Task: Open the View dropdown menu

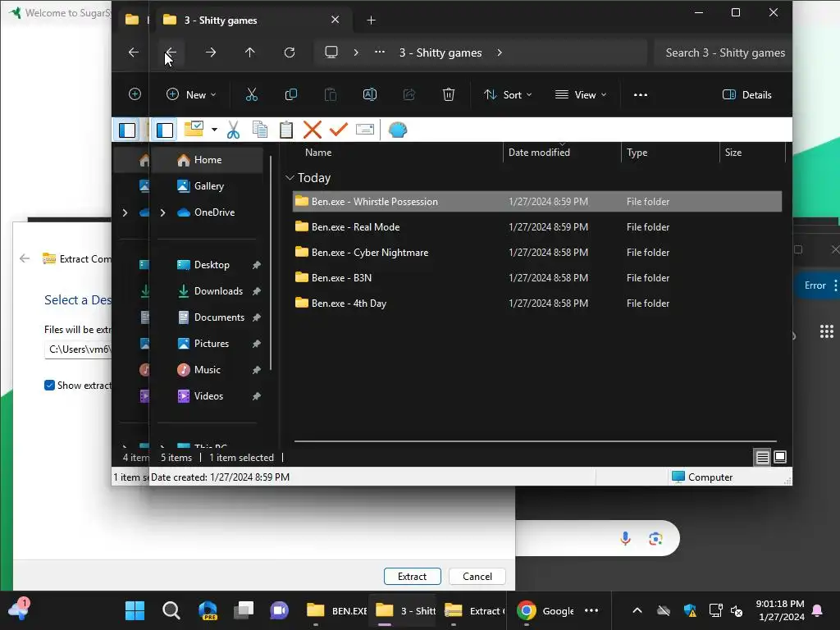Action: (x=581, y=95)
